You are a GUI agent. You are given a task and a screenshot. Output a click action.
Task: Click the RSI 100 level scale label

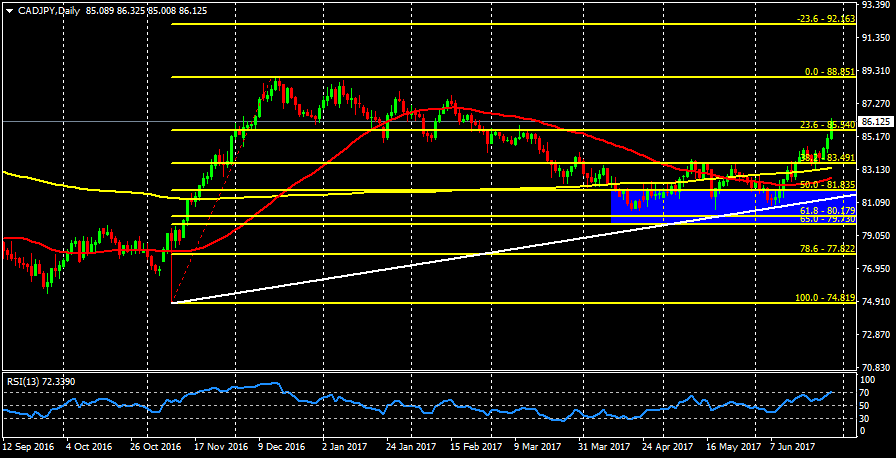[868, 380]
